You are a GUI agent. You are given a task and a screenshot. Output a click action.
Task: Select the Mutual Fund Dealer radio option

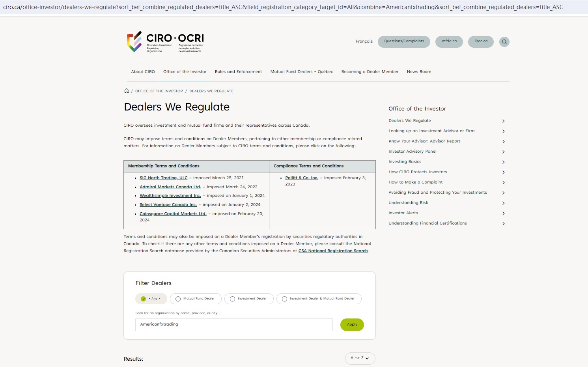click(196, 299)
